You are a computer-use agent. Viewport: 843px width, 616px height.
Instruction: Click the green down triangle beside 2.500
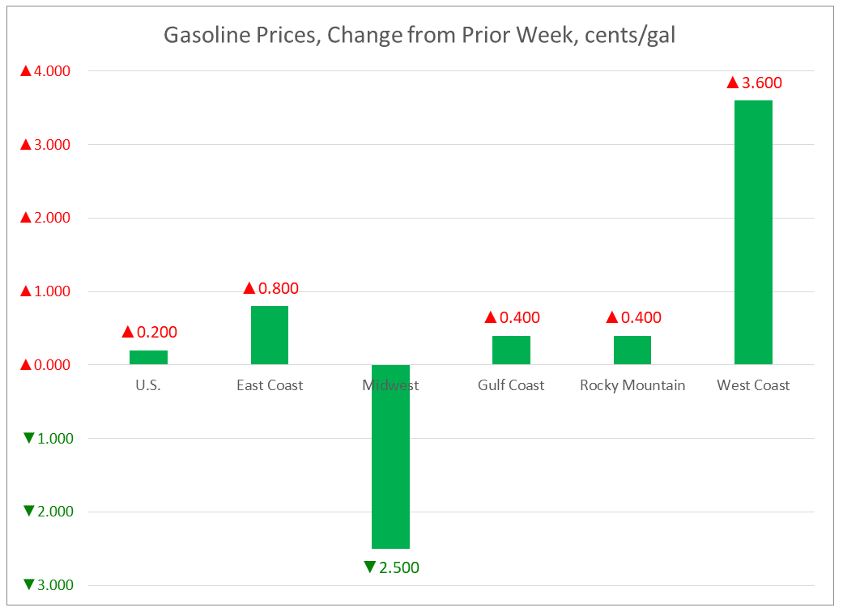(369, 567)
